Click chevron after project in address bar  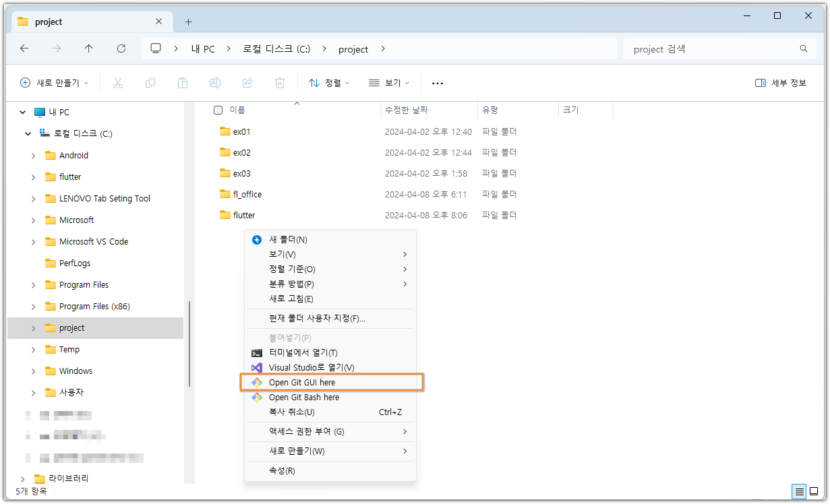coord(384,49)
